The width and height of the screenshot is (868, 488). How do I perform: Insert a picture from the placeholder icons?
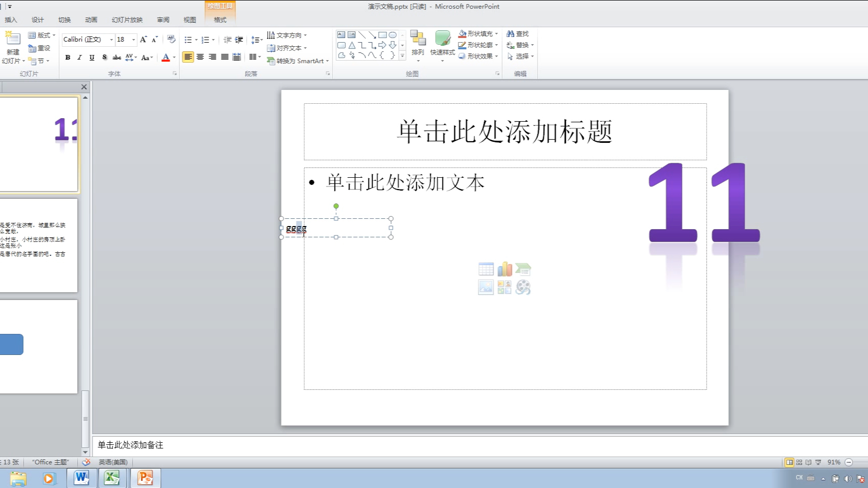pos(485,288)
